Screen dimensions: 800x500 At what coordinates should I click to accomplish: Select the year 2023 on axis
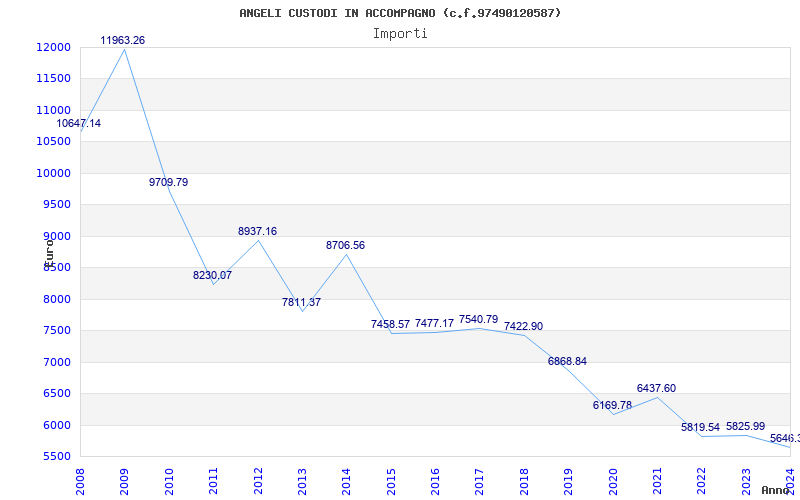[746, 481]
